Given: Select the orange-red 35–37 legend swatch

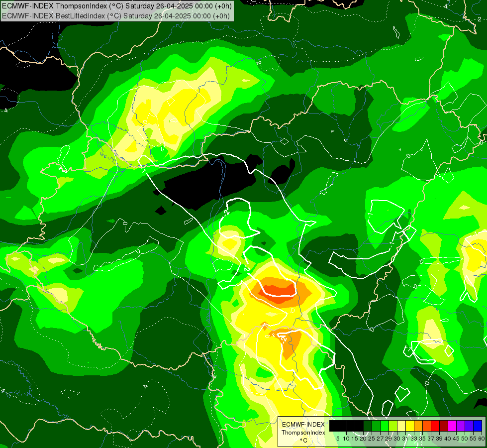Looking at the screenshot, I should tap(427, 426).
